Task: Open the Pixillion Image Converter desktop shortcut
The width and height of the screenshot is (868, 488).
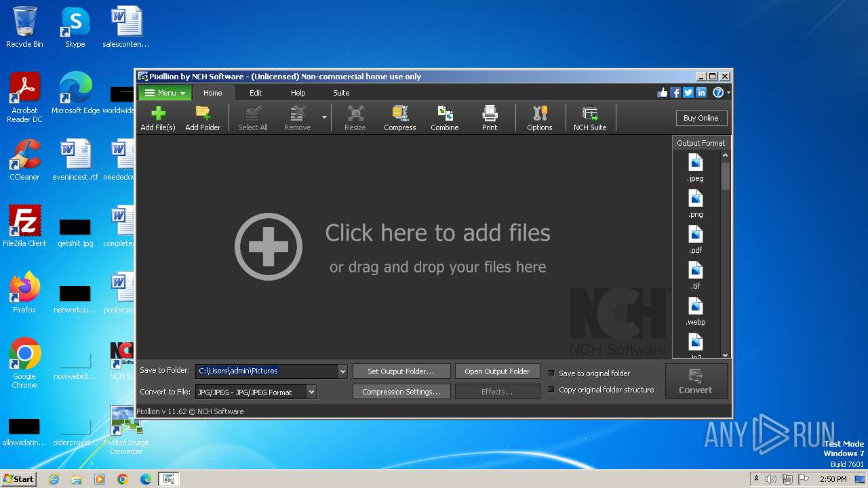Action: click(x=125, y=430)
